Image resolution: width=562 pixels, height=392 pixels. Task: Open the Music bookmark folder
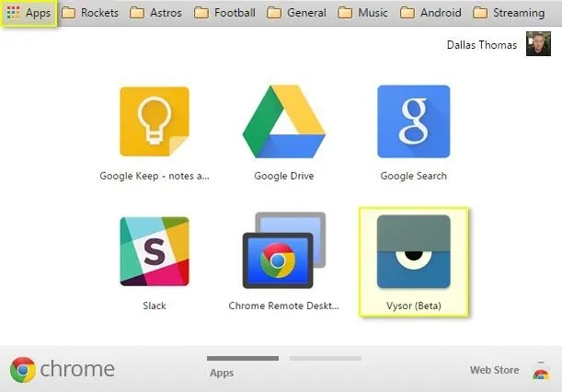(x=363, y=13)
